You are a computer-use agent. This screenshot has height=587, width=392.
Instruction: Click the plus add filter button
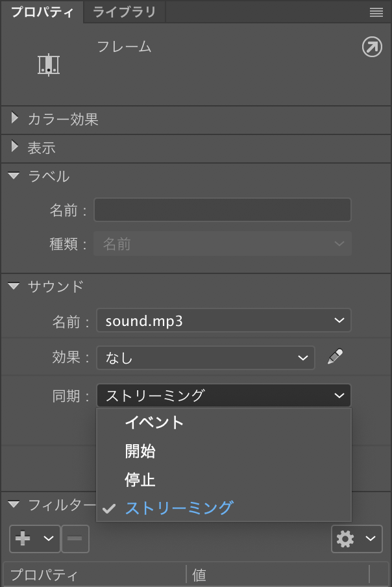(34, 539)
